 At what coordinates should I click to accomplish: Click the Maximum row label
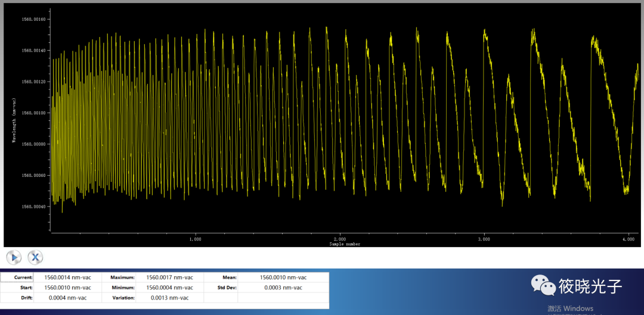(122, 277)
